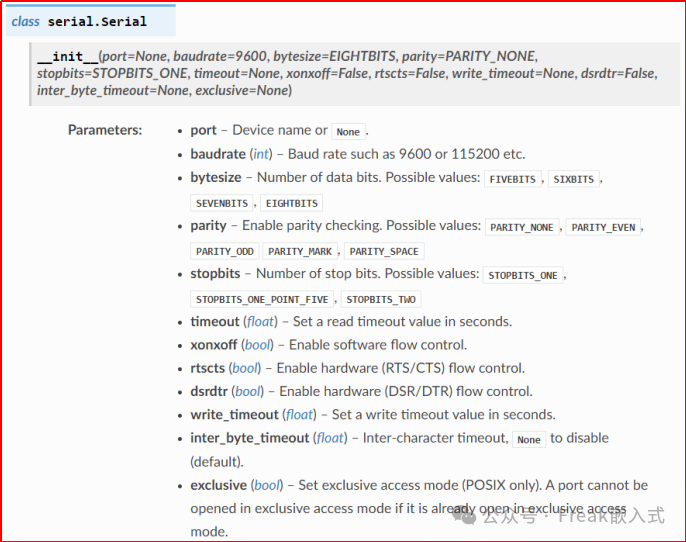Click the Parameters field label
Viewport: 686px width, 542px height.
(105, 130)
